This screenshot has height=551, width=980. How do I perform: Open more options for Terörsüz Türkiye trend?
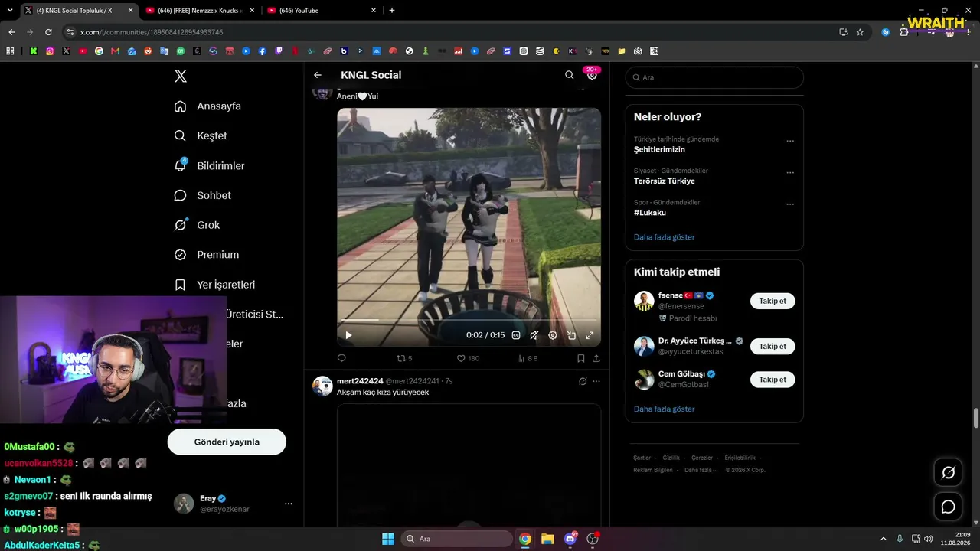[790, 173]
